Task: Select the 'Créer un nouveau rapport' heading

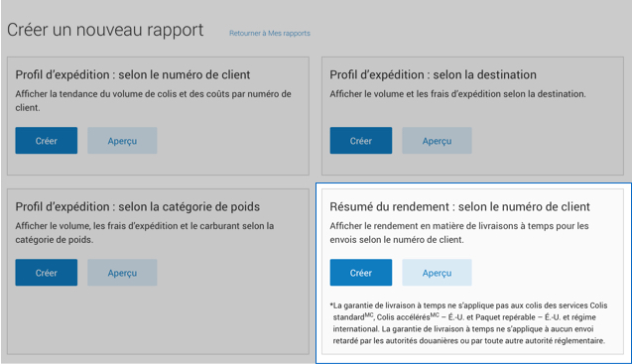Action: (105, 30)
